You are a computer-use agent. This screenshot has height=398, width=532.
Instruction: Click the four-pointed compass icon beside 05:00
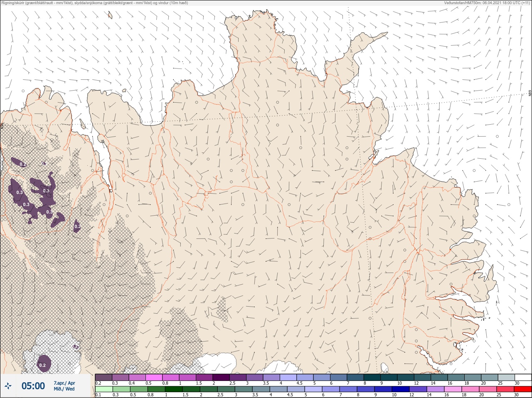point(8,386)
